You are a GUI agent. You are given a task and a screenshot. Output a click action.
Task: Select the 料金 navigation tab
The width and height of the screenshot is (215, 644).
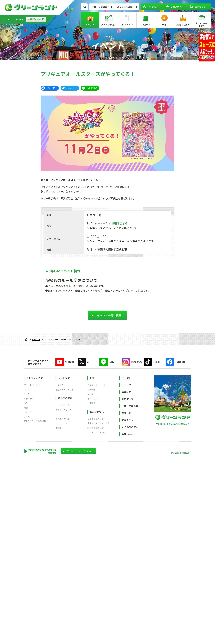pos(164,20)
